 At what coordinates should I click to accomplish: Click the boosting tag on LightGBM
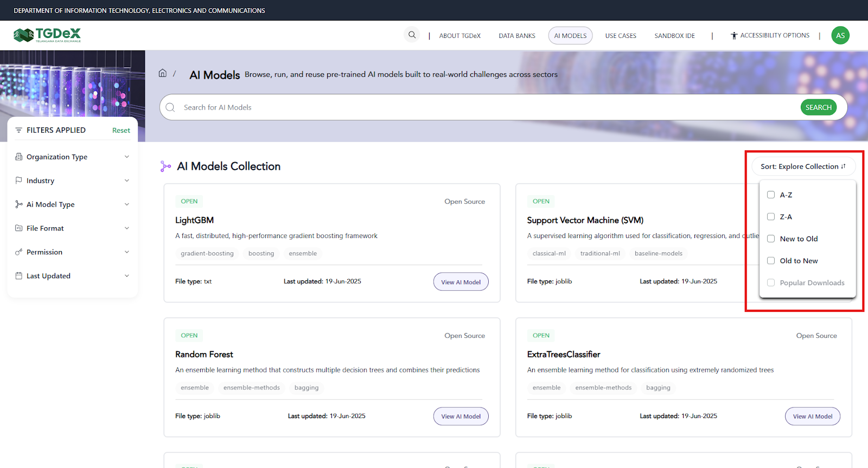click(x=261, y=253)
